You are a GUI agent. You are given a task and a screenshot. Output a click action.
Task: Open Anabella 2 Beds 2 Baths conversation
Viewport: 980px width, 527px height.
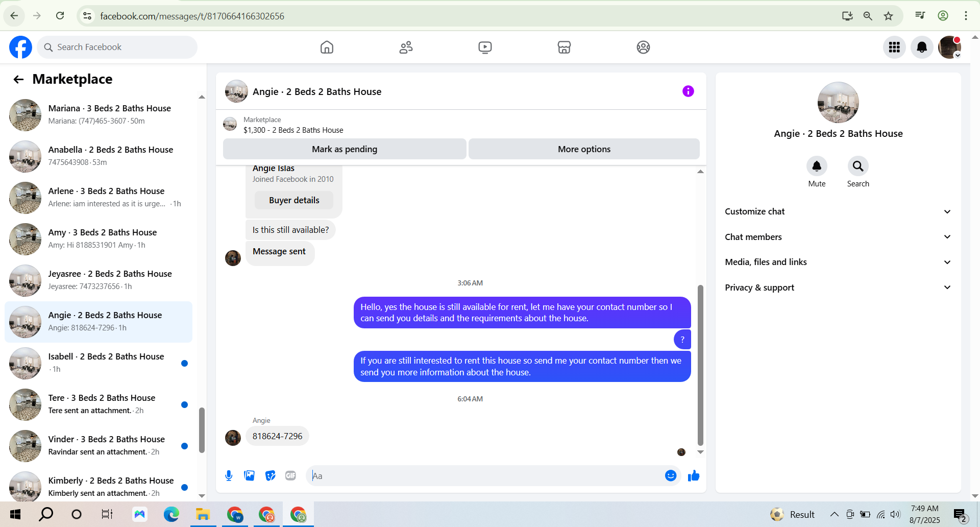click(99, 156)
